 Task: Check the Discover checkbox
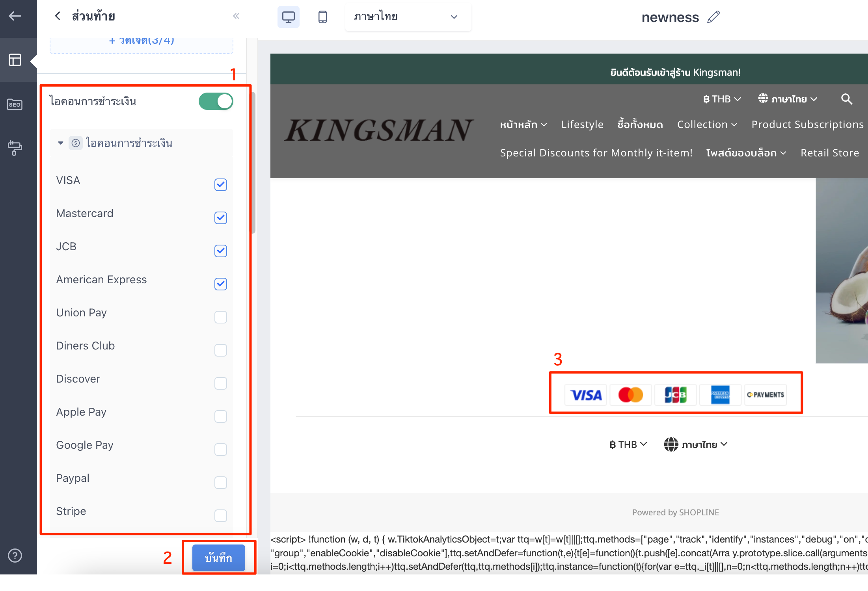(x=221, y=383)
